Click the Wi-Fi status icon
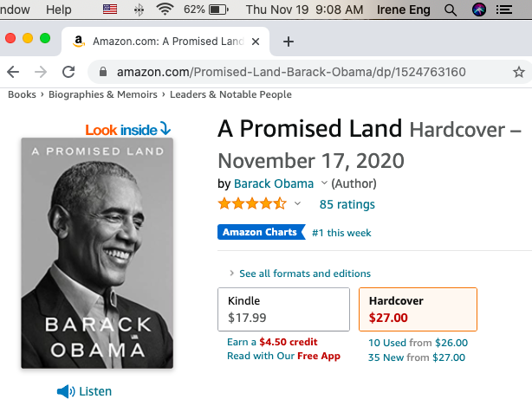 pos(165,10)
